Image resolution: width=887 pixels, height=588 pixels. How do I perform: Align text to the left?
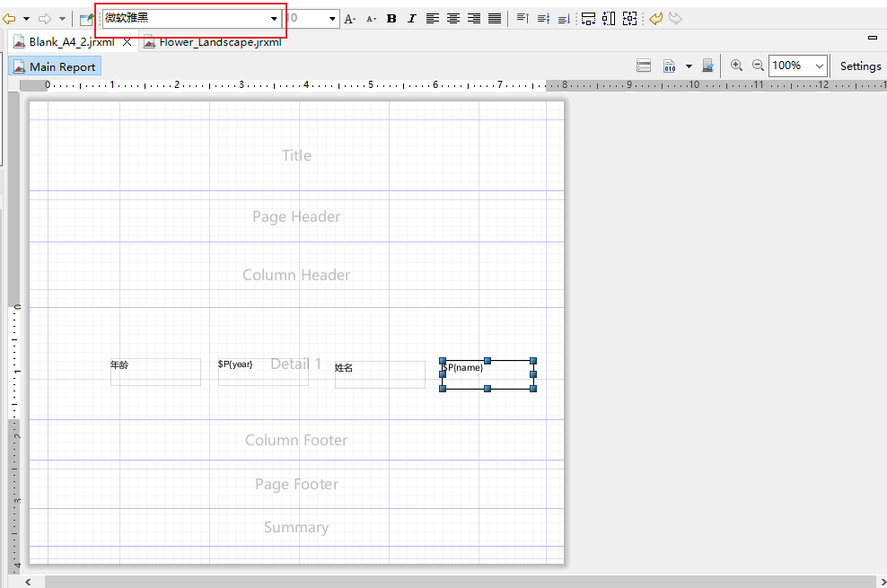[433, 19]
